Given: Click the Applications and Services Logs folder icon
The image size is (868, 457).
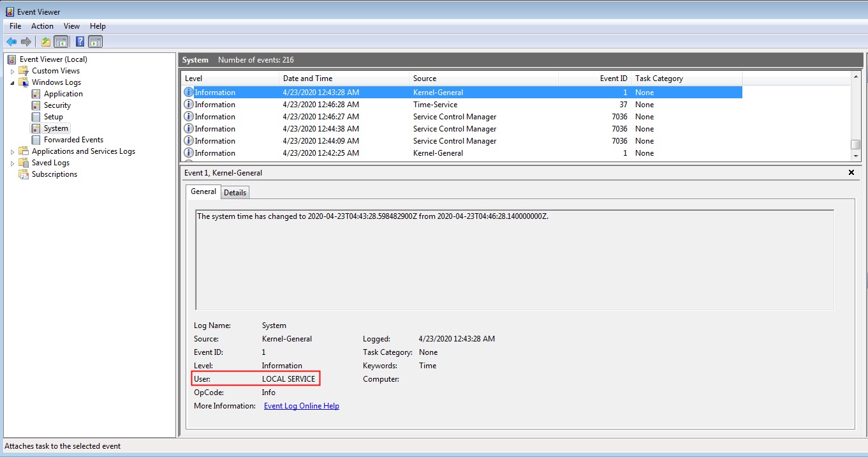Looking at the screenshot, I should pos(24,151).
